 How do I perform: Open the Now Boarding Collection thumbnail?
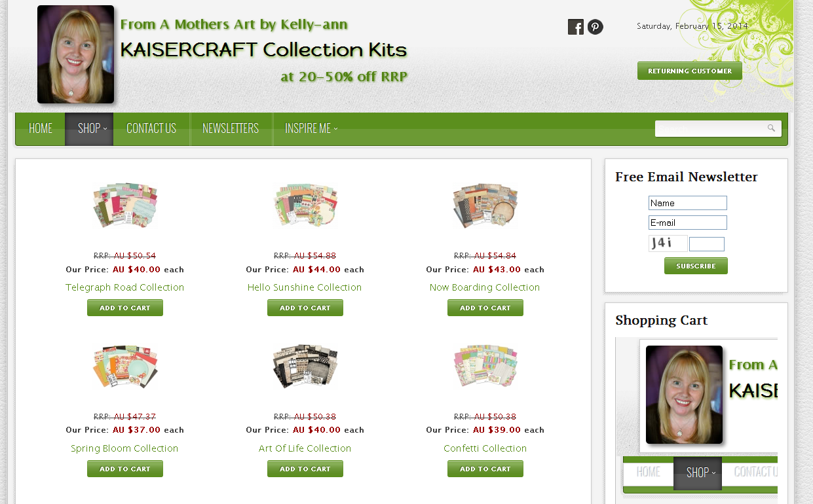click(485, 206)
